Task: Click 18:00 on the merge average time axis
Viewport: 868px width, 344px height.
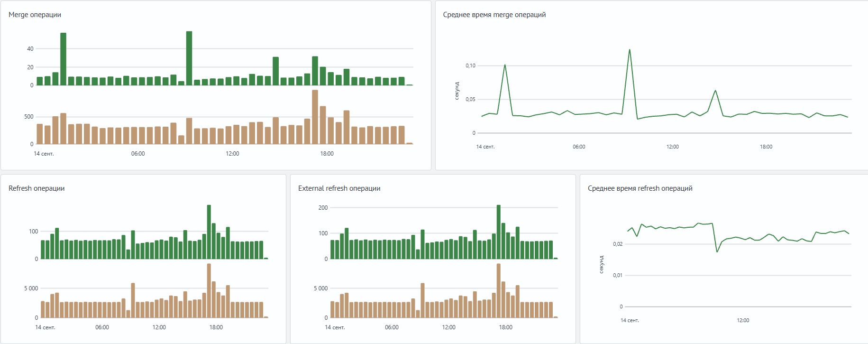Action: (x=766, y=147)
